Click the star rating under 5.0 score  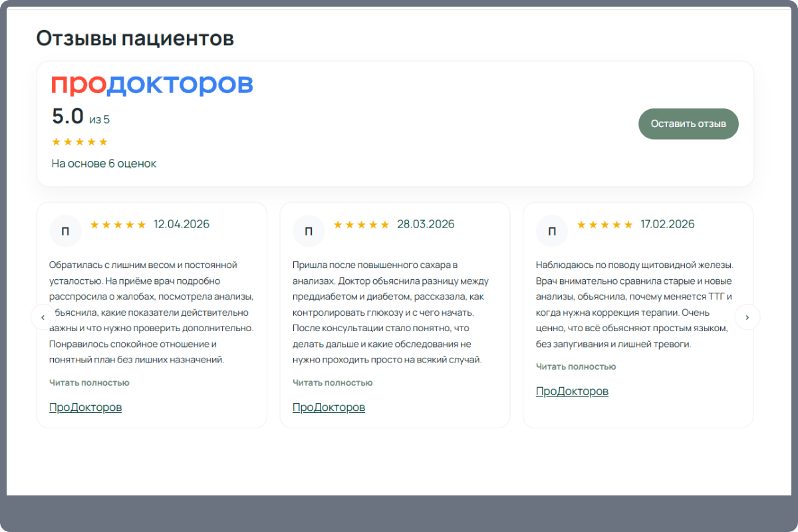80,142
